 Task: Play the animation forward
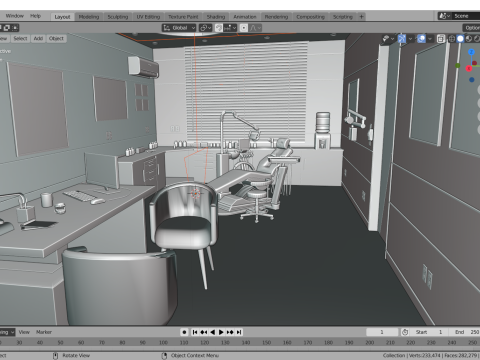221,332
